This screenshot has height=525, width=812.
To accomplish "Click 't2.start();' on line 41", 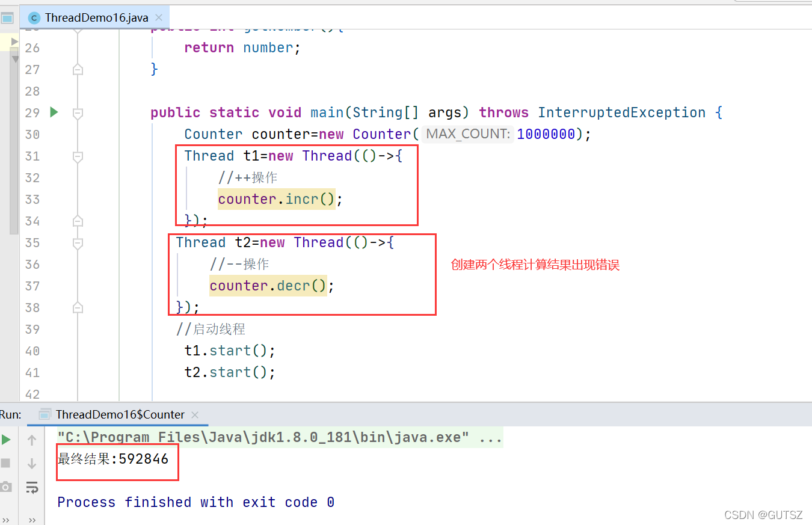I will pyautogui.click(x=230, y=372).
